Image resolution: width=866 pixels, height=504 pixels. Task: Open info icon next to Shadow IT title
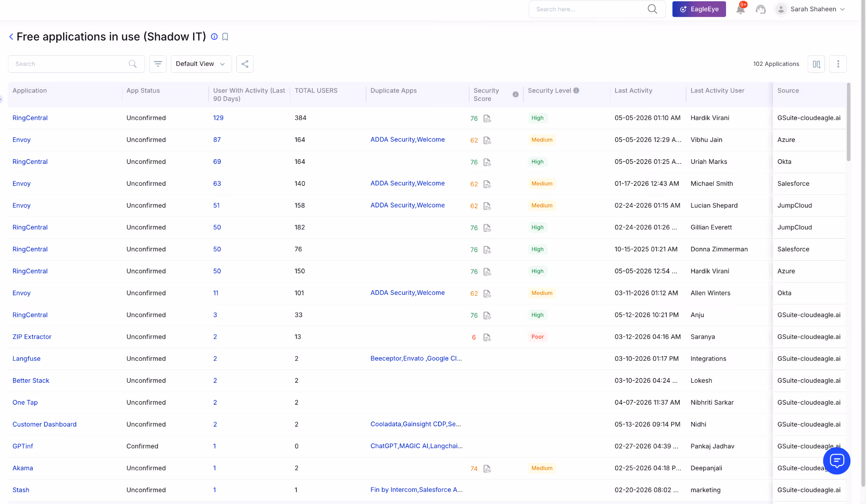pos(214,37)
